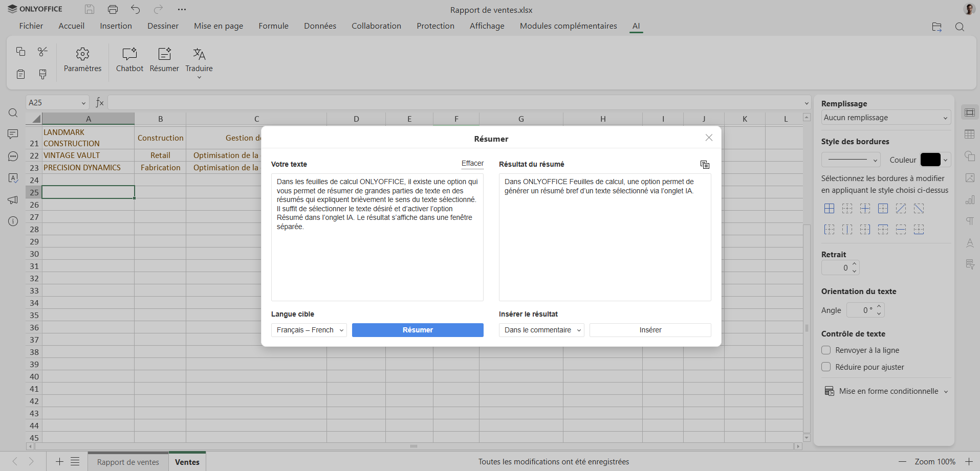Apply outer and inner borders style
The height and width of the screenshot is (471, 980).
(x=830, y=208)
